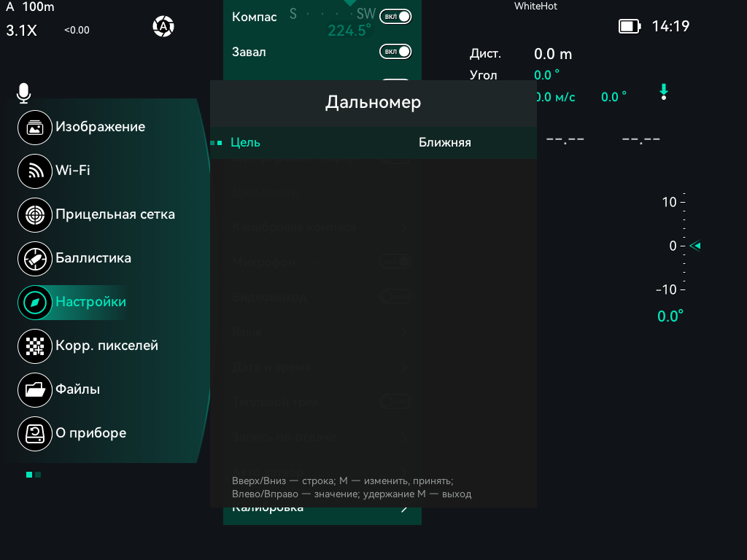Click the battery status icon
This screenshot has width=747, height=560.
630,26
